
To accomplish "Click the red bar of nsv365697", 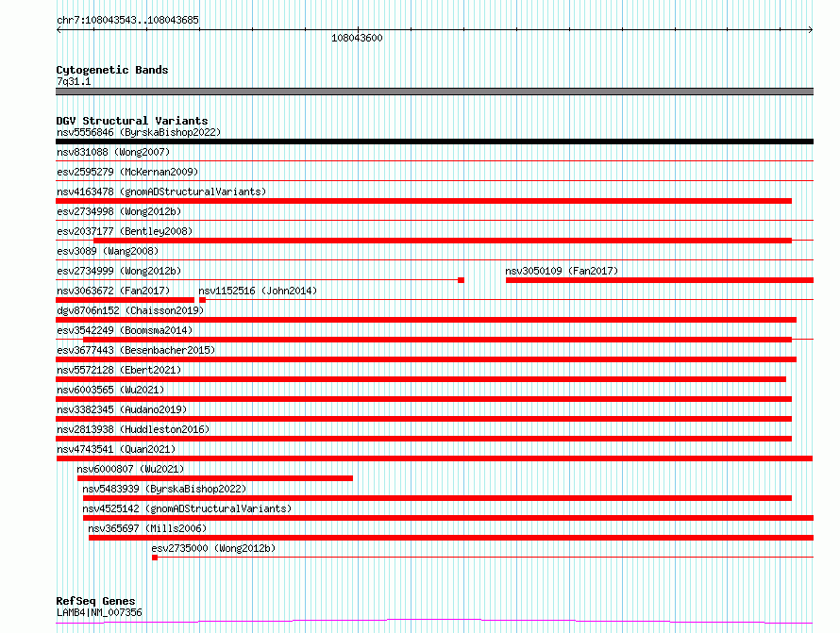I will pos(451,538).
